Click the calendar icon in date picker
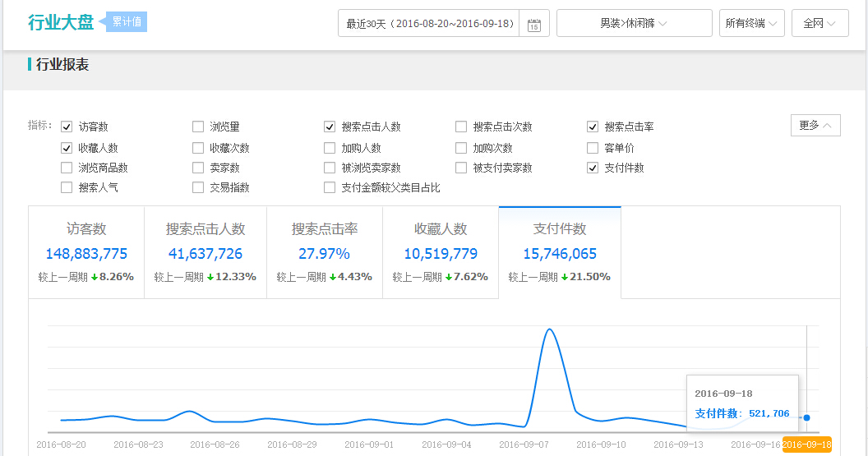The width and height of the screenshot is (868, 456). (x=534, y=24)
